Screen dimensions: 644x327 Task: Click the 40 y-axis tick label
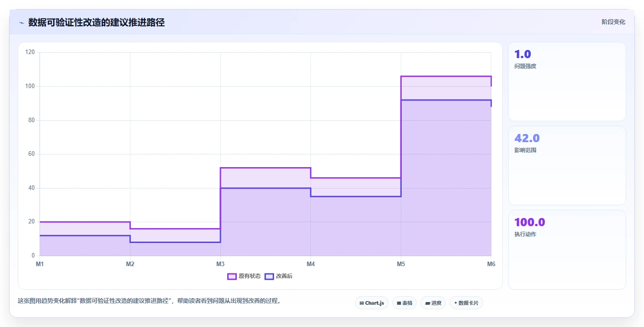[31, 188]
